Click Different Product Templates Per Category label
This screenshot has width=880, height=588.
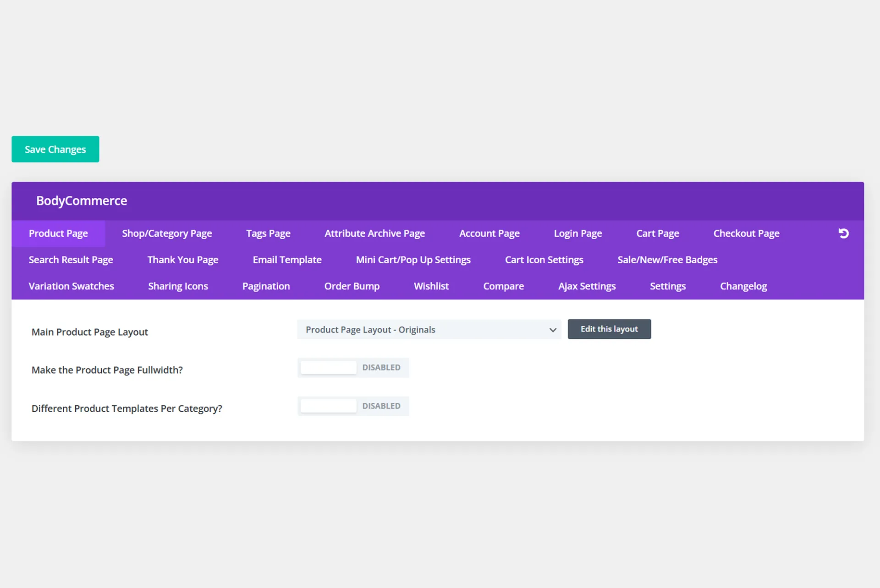[x=126, y=408]
